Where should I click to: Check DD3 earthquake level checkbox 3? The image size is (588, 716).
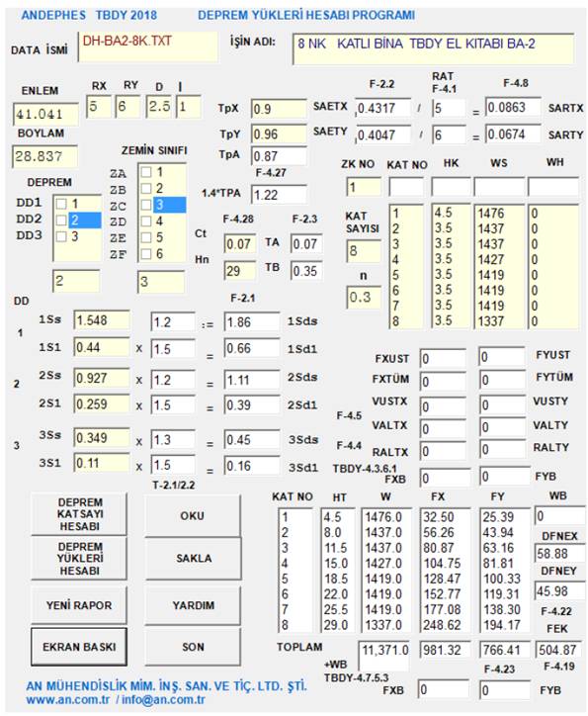(x=61, y=236)
